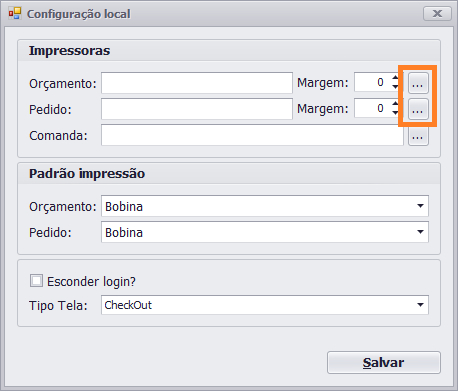Screen dimensions: 458x391
Task: Close the Configuração local window
Action: click(437, 14)
